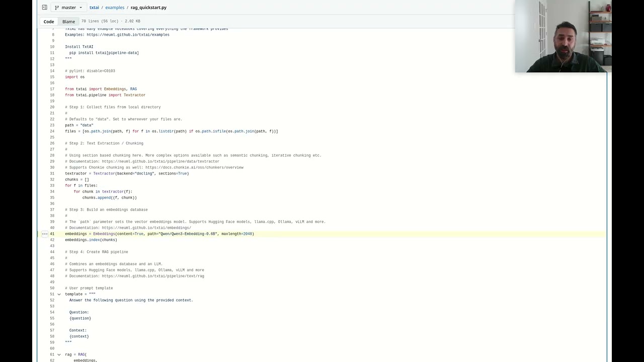Select line number 24
The image size is (644, 362).
pyautogui.click(x=52, y=131)
